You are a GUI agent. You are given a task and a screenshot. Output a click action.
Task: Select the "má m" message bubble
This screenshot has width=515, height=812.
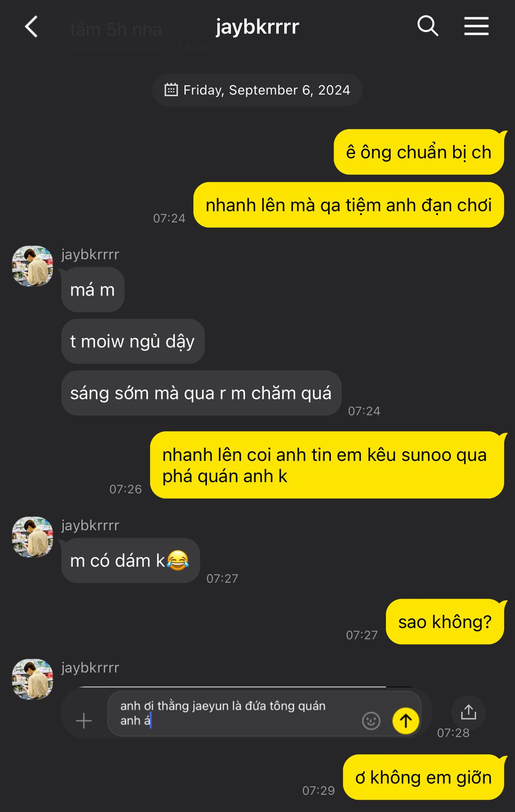pyautogui.click(x=93, y=290)
